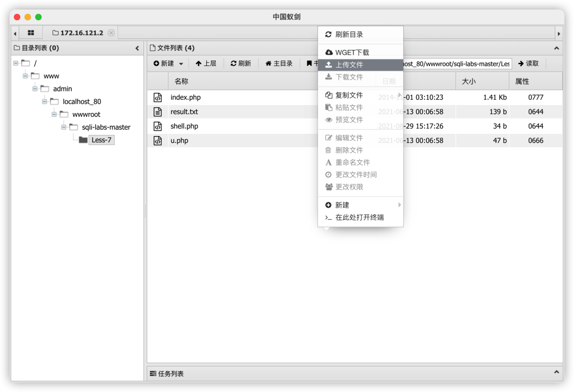Image resolution: width=574 pixels, height=392 pixels.
Task: Click the 任务列表 panel header
Action: point(354,374)
